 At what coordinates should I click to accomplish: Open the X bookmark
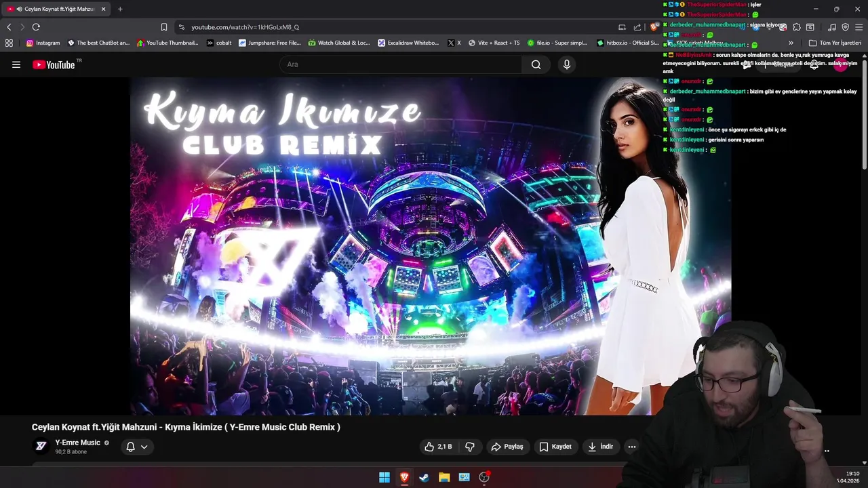(454, 43)
